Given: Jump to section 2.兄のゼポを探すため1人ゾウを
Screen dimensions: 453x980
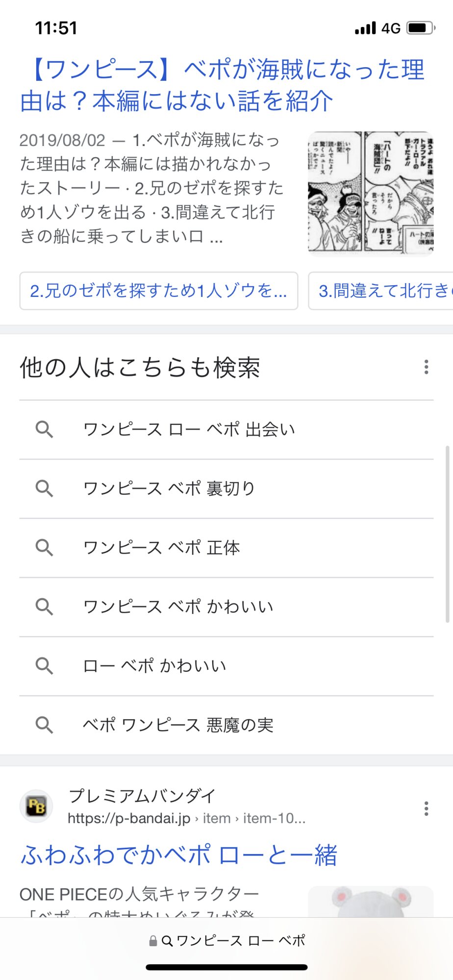Looking at the screenshot, I should pos(158,291).
